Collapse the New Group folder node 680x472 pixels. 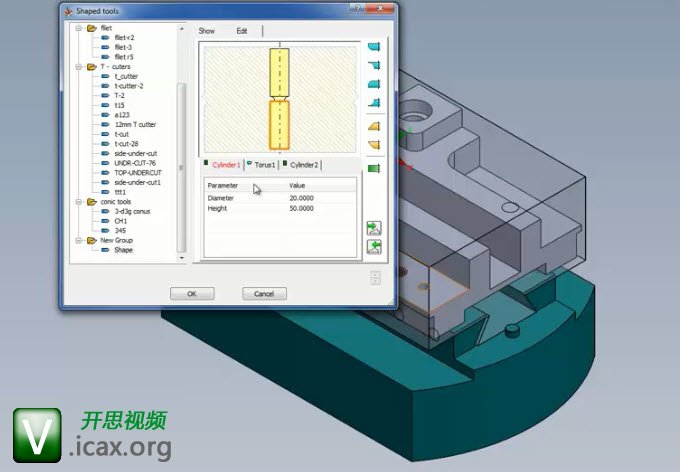coord(78,240)
